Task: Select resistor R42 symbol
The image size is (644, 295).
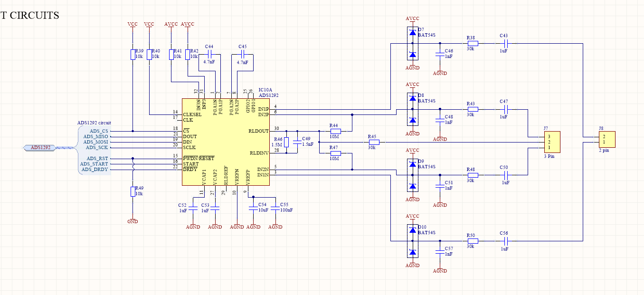Action: (188, 54)
